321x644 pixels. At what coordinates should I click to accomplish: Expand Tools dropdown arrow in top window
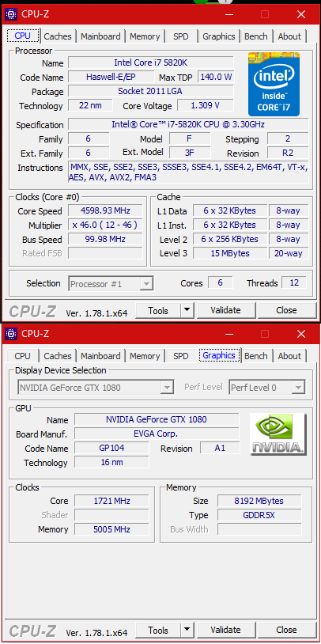(x=187, y=310)
